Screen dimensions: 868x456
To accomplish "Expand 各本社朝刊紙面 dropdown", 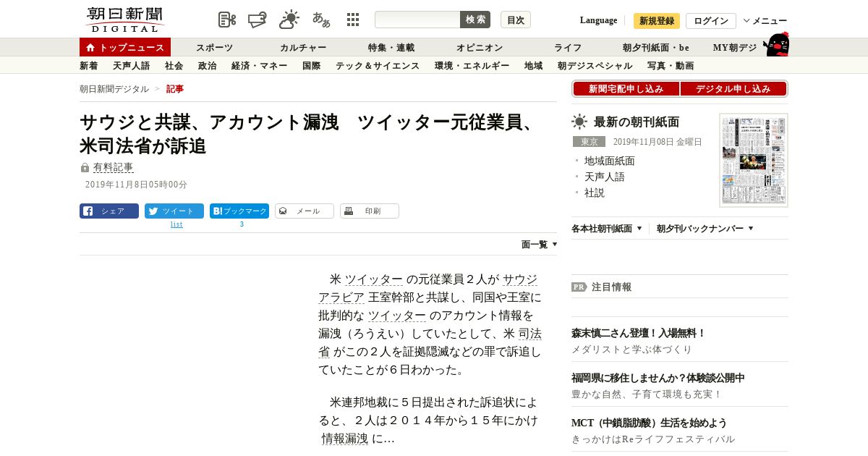I will pos(607,228).
